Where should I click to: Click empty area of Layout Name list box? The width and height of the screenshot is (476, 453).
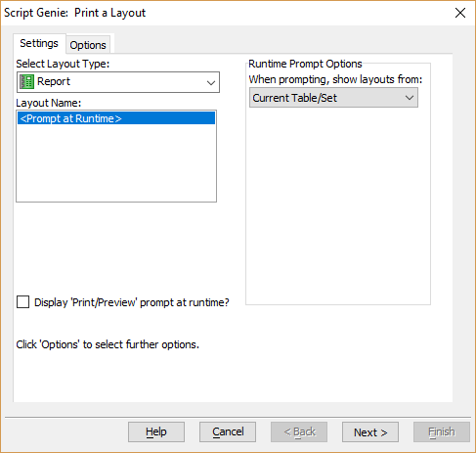point(116,163)
